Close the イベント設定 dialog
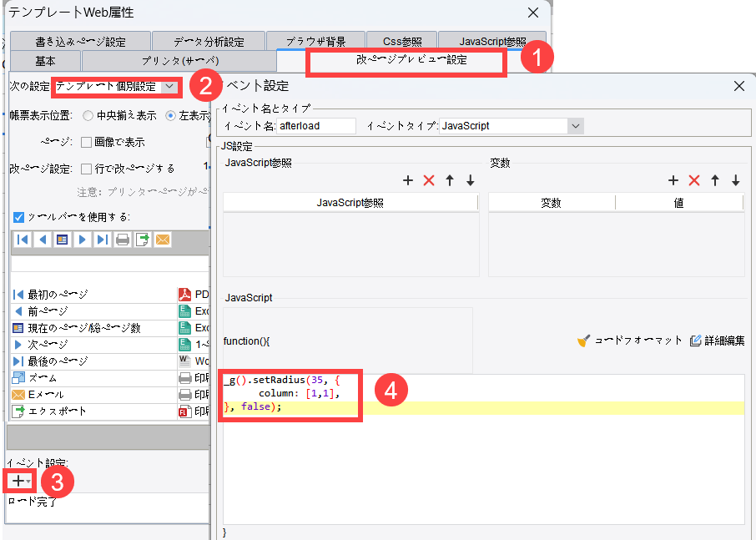 point(738,86)
